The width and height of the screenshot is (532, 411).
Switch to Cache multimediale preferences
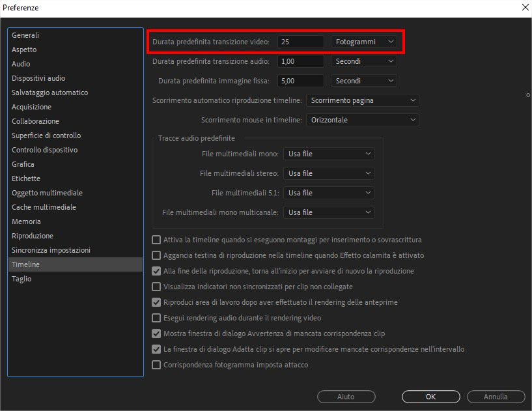(44, 207)
